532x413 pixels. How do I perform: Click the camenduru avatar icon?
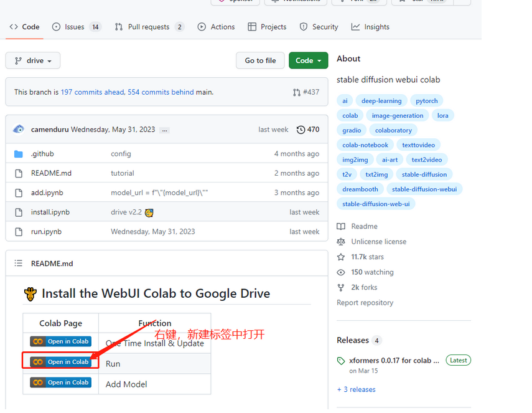click(x=19, y=130)
